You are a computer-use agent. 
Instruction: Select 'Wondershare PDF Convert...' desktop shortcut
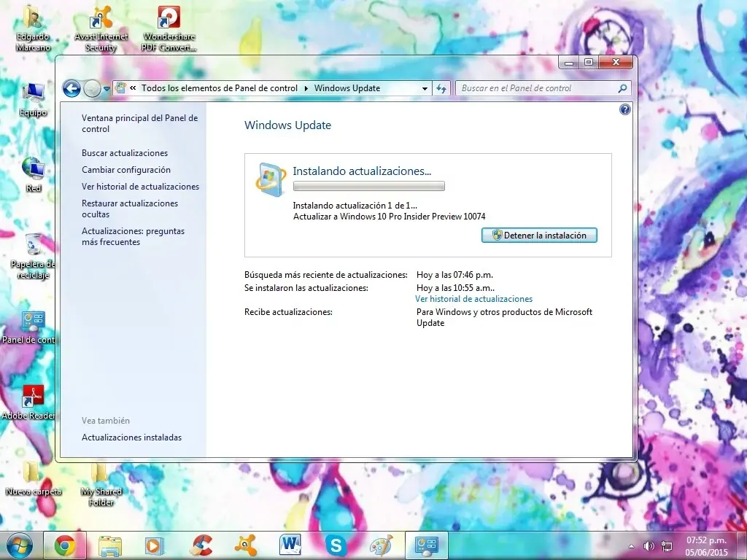[169, 28]
